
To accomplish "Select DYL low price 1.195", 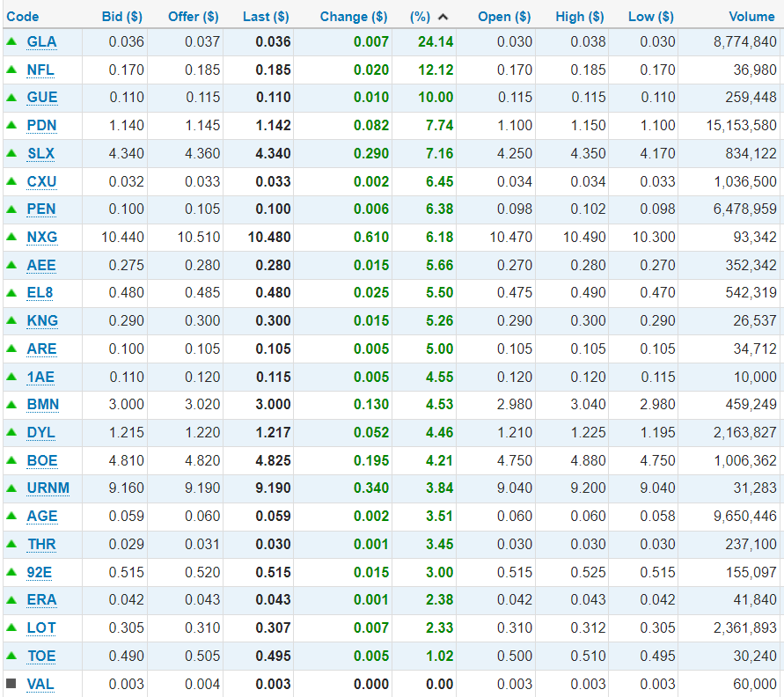I will point(657,432).
